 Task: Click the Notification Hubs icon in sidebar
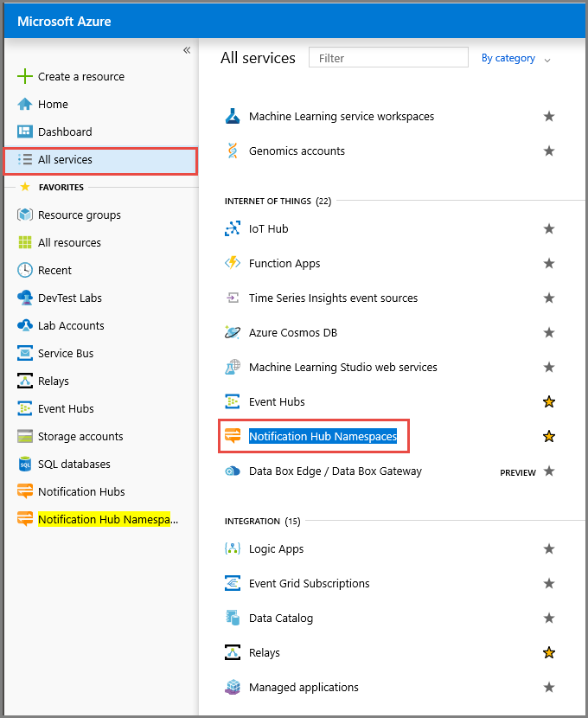point(25,491)
